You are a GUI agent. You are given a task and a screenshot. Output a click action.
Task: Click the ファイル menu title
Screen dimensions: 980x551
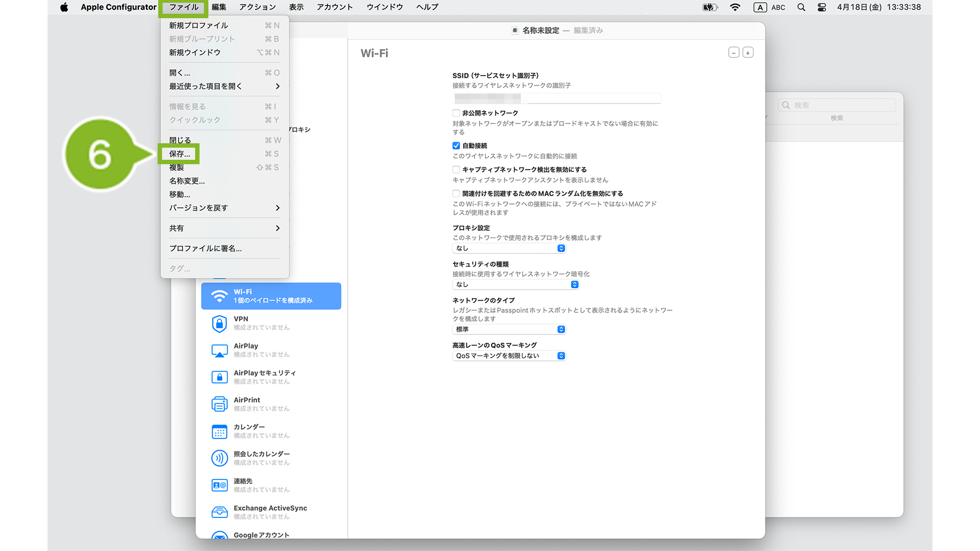click(x=184, y=7)
